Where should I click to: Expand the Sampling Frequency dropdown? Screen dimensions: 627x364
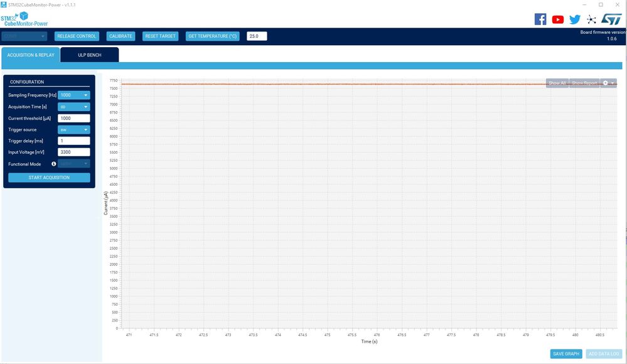(74, 95)
